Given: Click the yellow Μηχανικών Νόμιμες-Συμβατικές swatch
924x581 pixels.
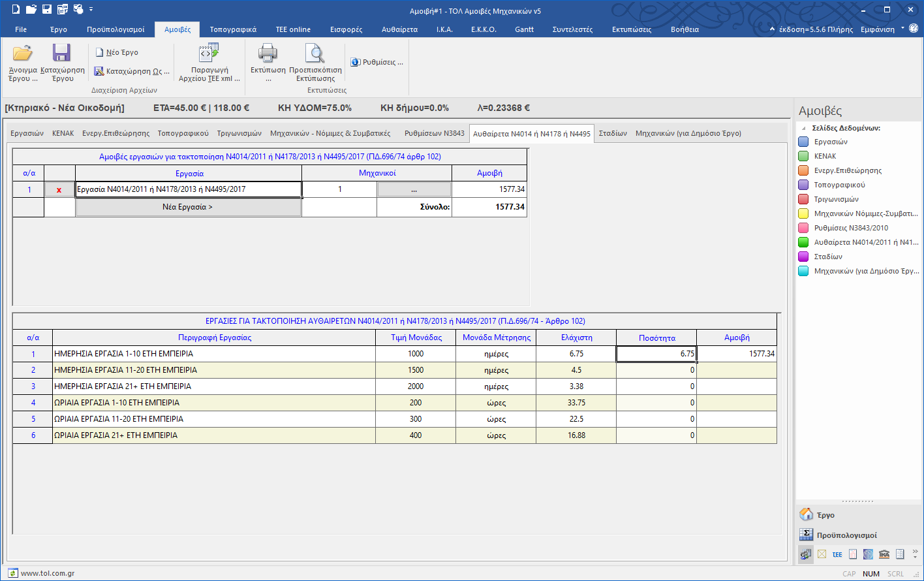Looking at the screenshot, I should [804, 213].
